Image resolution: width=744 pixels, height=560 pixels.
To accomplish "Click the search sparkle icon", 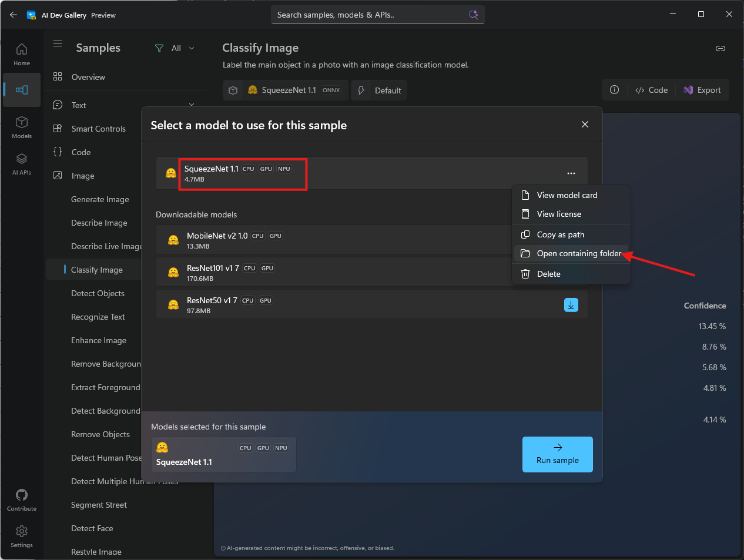I will click(473, 15).
